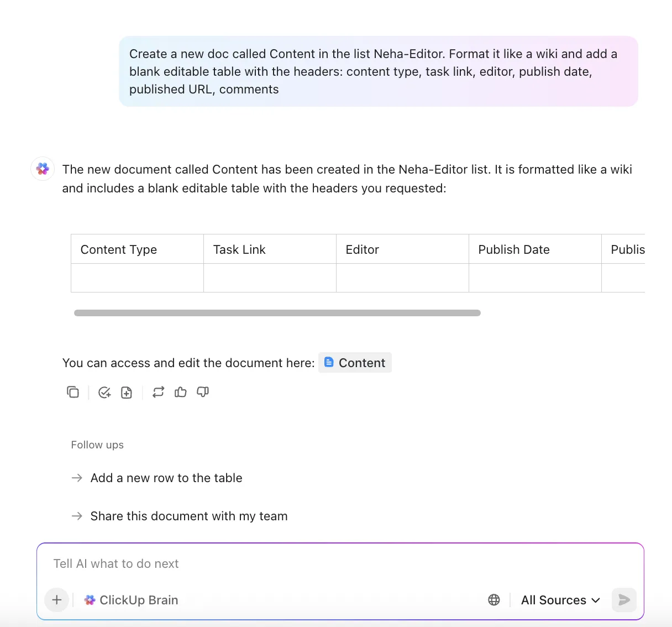Viewport: 672px width, 627px height.
Task: Click the plus attachment button
Action: pos(57,600)
